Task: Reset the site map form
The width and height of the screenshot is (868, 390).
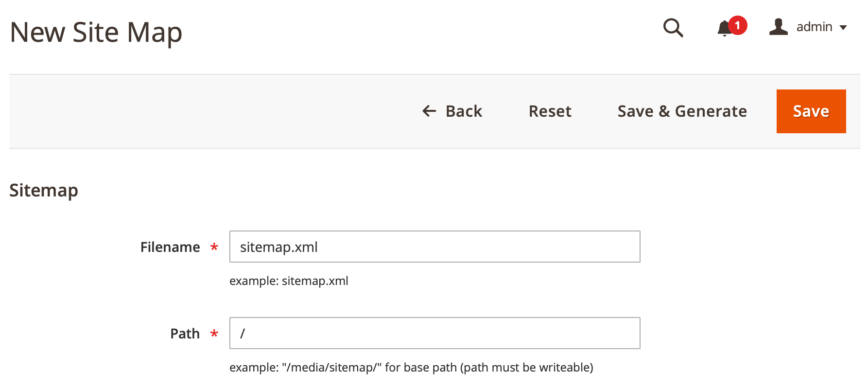Action: tap(550, 111)
